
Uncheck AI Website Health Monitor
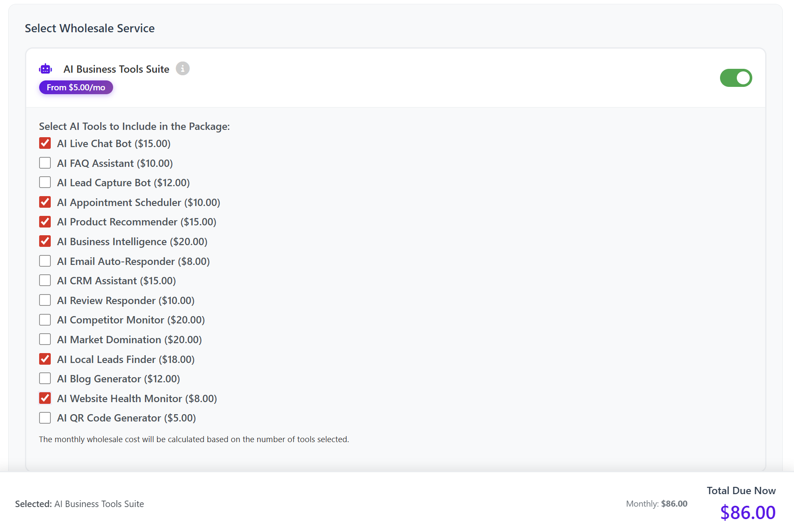[45, 398]
